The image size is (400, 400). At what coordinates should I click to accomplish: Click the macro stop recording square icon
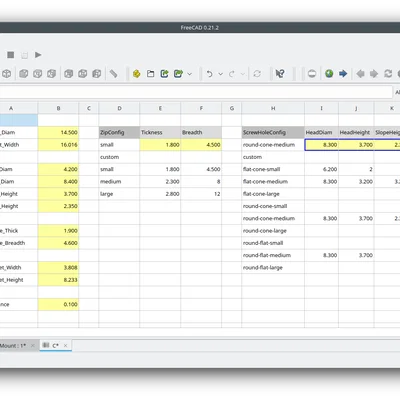[x=11, y=55]
